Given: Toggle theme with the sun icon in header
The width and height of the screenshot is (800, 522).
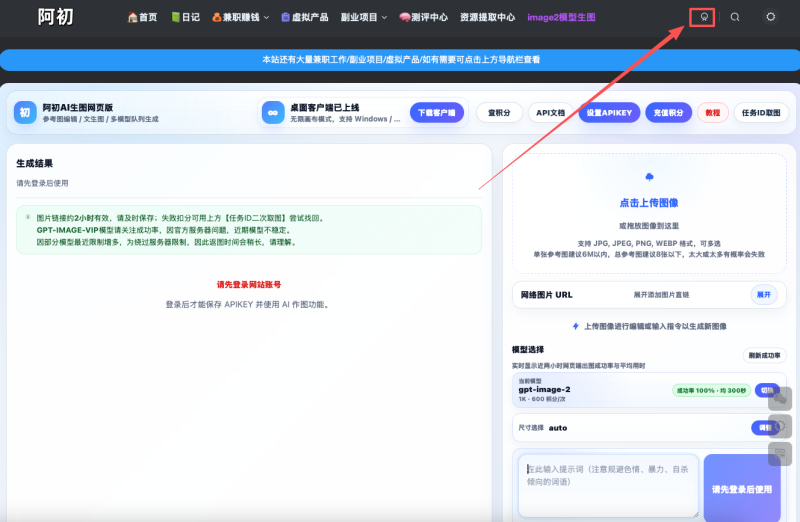Looking at the screenshot, I should point(770,17).
